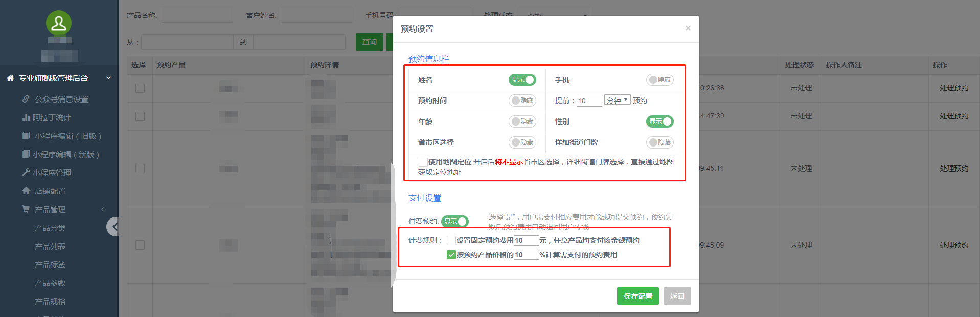Collapse the sidebar with the round arrow handle
Viewport: 980px width, 317px height.
point(113,226)
